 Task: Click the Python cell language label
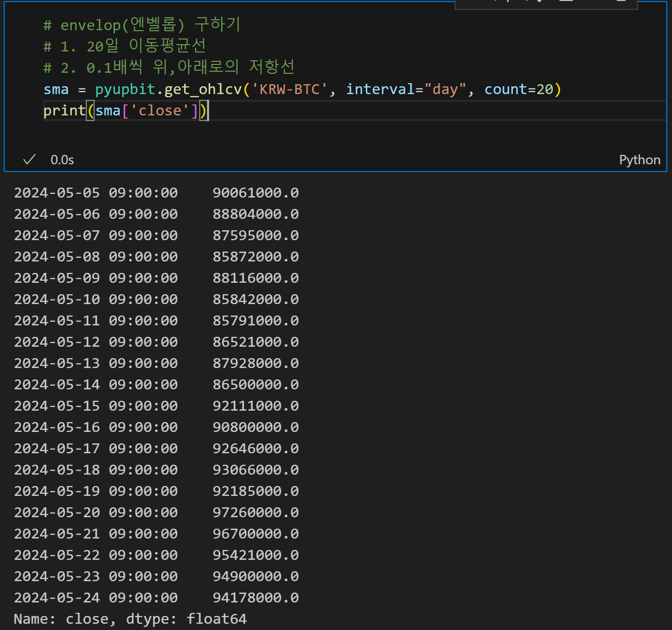coord(639,160)
